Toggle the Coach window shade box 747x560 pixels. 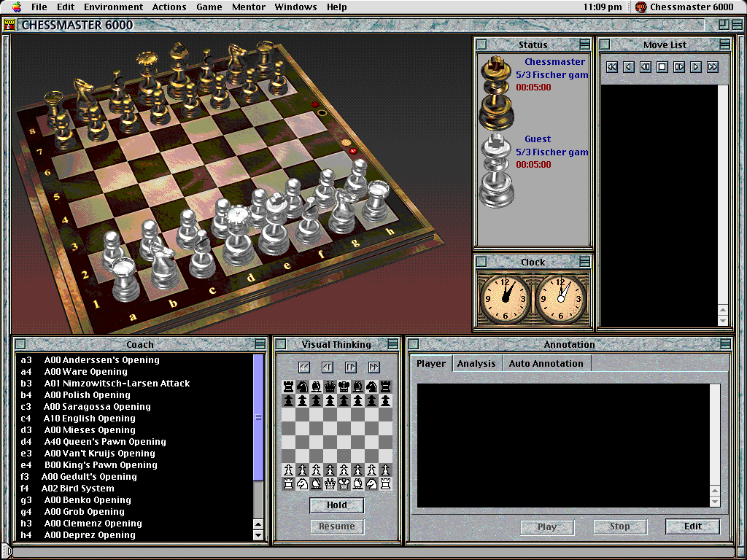[x=261, y=344]
